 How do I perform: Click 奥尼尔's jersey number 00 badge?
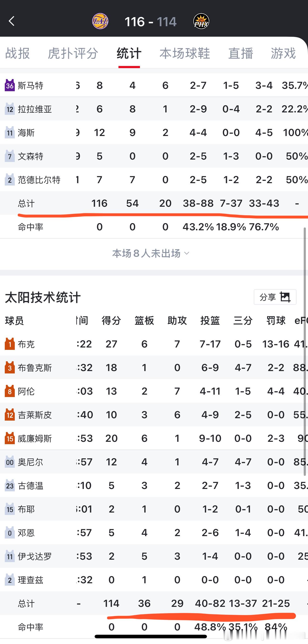pos(9,462)
